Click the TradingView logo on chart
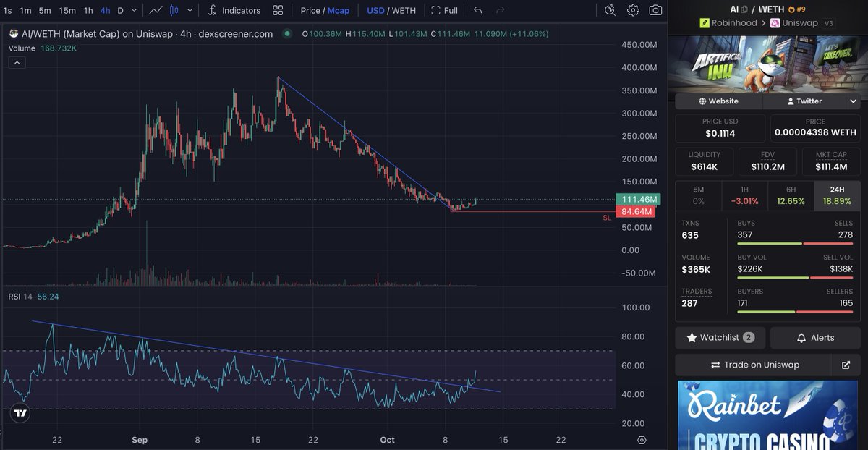The image size is (868, 450). tap(20, 414)
